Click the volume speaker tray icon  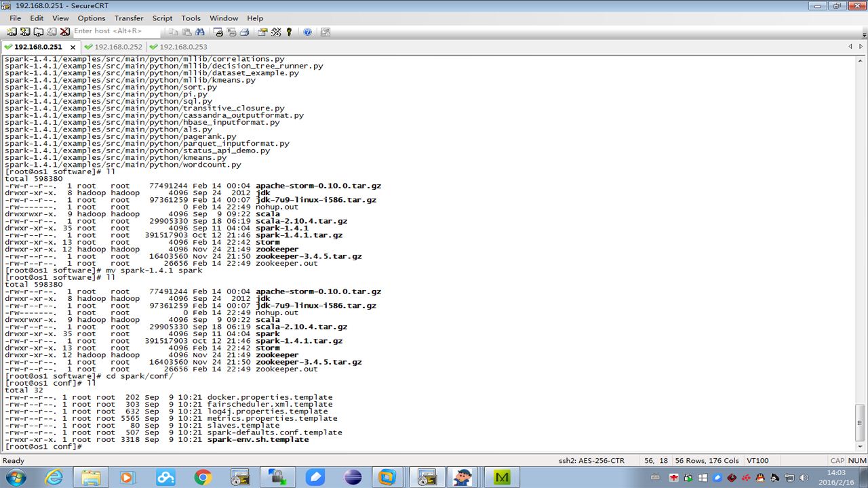pyautogui.click(x=804, y=478)
